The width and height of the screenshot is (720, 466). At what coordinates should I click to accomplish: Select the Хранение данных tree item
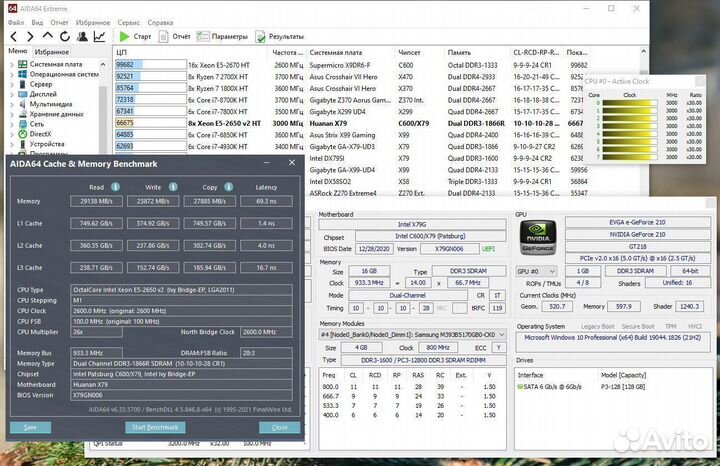tap(56, 114)
